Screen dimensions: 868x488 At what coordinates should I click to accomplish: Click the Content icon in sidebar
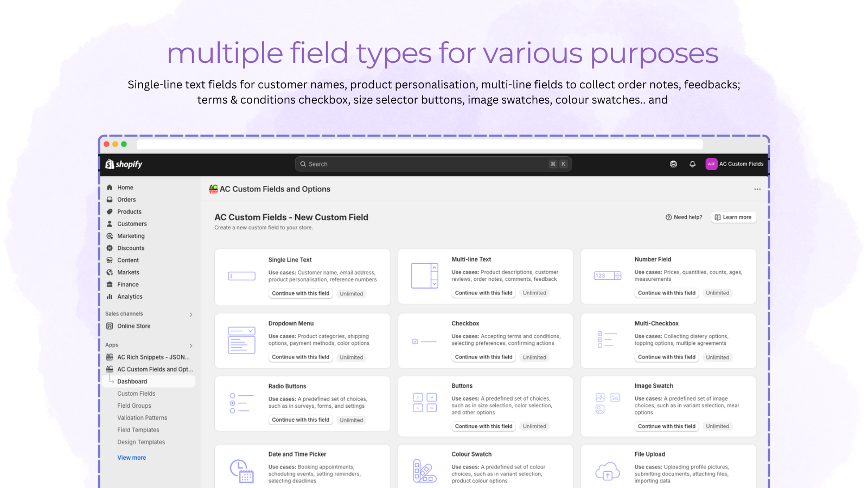(110, 260)
